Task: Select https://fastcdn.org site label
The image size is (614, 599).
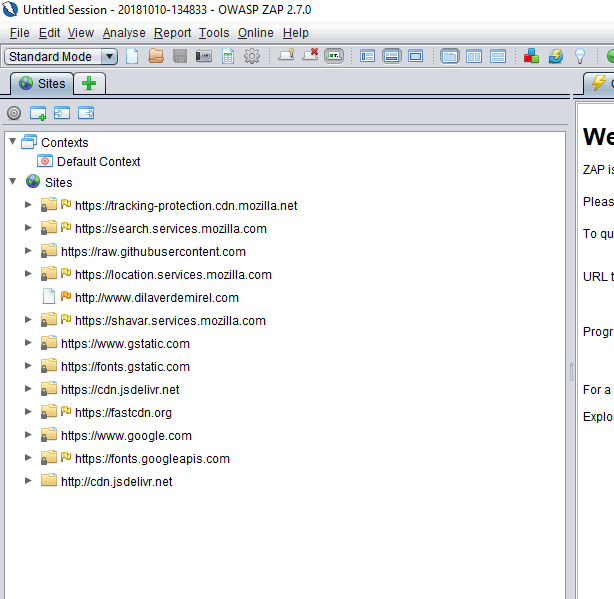Action: coord(123,413)
